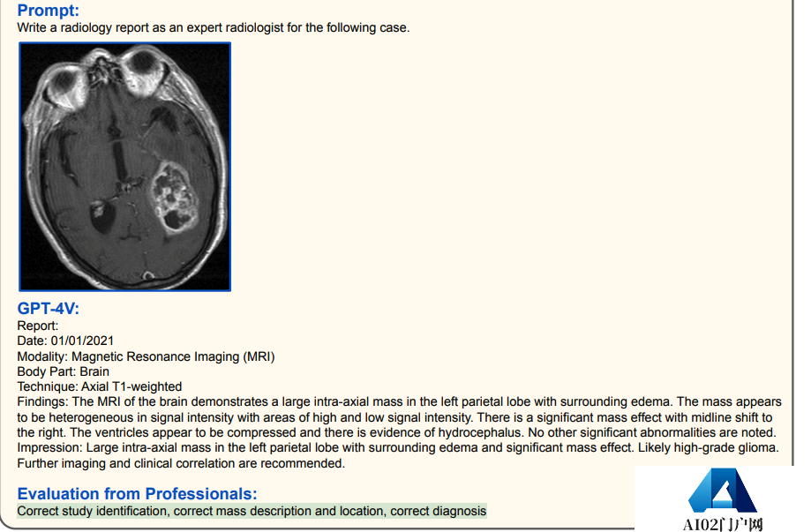811x532 pixels.
Task: Click the brain MRI scan image
Action: coord(124,167)
